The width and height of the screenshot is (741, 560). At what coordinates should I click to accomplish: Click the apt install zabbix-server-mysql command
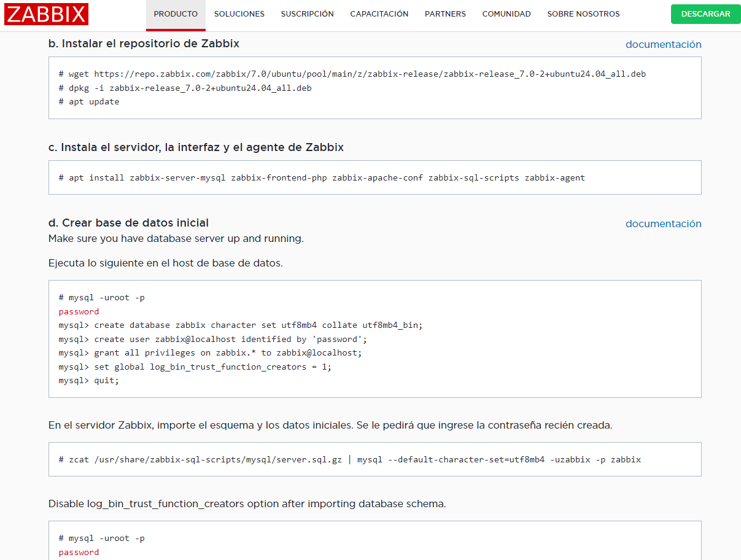(x=322, y=177)
